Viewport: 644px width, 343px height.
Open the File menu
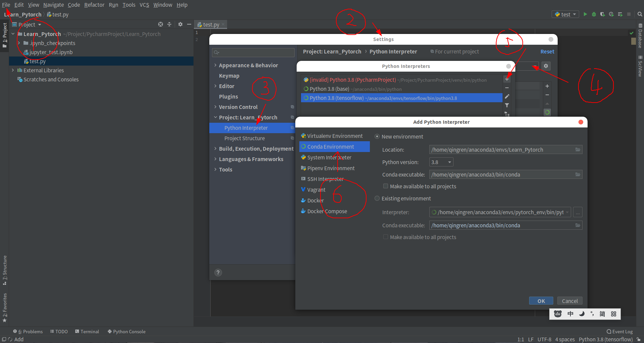[x=6, y=5]
